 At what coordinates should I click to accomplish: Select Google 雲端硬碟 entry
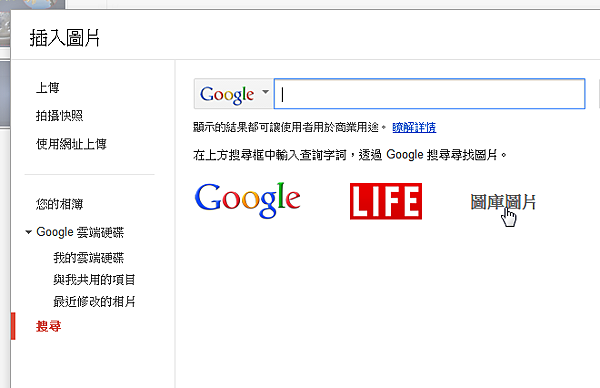coord(80,232)
